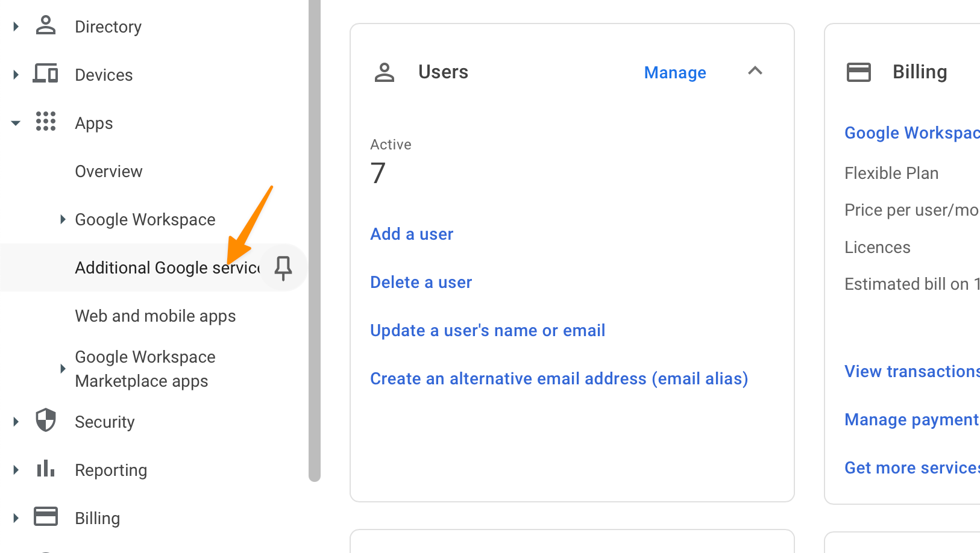This screenshot has height=553, width=980.
Task: Click the Users card person icon
Action: pyautogui.click(x=385, y=72)
